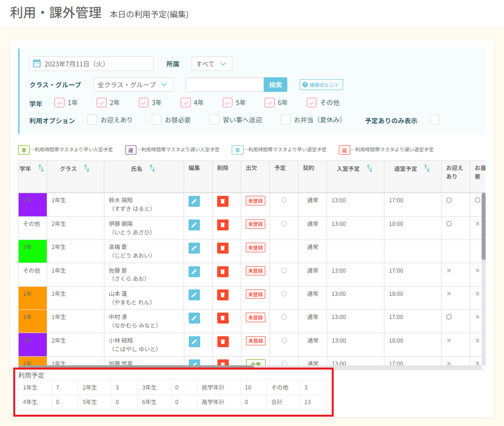Screen dimensions: 504x426
Task: Enable the お昼必要 option
Action: pos(157,120)
